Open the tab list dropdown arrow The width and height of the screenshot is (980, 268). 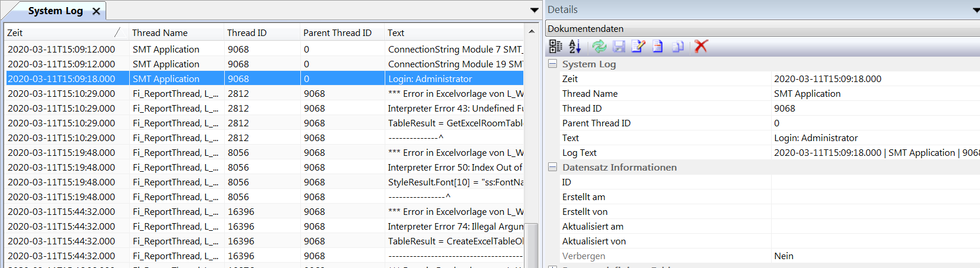click(x=534, y=10)
